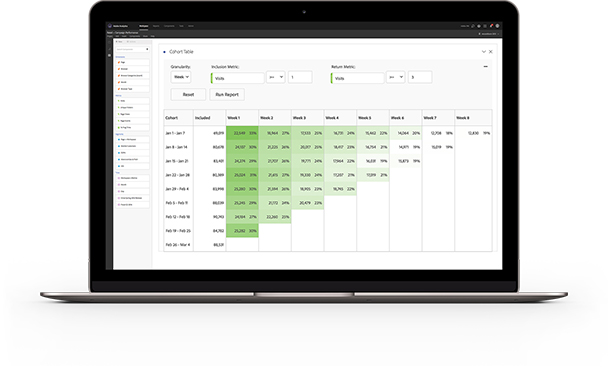Click the Week 4 column header
This screenshot has width=608, height=367.
click(340, 118)
